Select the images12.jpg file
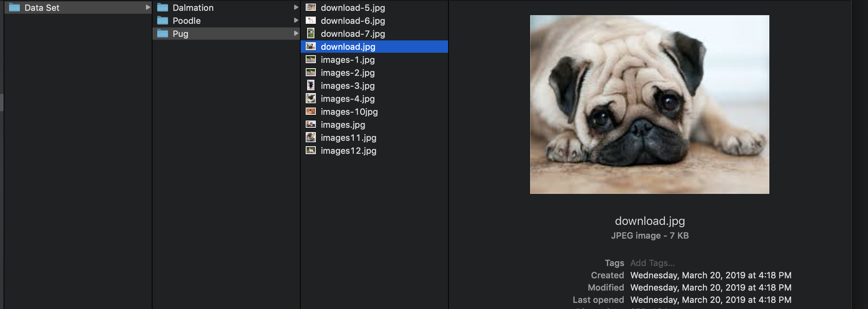The image size is (868, 309). [x=348, y=151]
